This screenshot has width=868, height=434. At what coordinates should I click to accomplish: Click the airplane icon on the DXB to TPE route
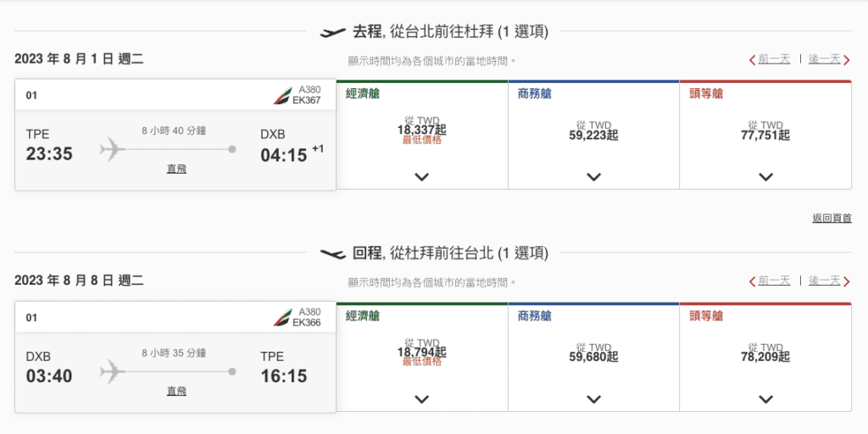[x=113, y=371]
